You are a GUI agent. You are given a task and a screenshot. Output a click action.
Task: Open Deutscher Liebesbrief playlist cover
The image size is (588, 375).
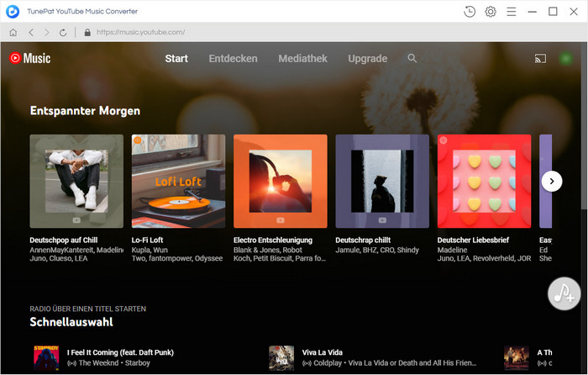484,182
